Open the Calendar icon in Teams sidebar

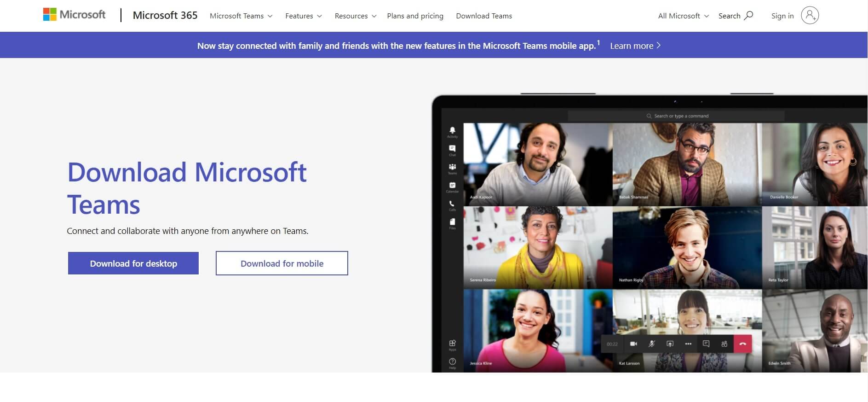(452, 186)
